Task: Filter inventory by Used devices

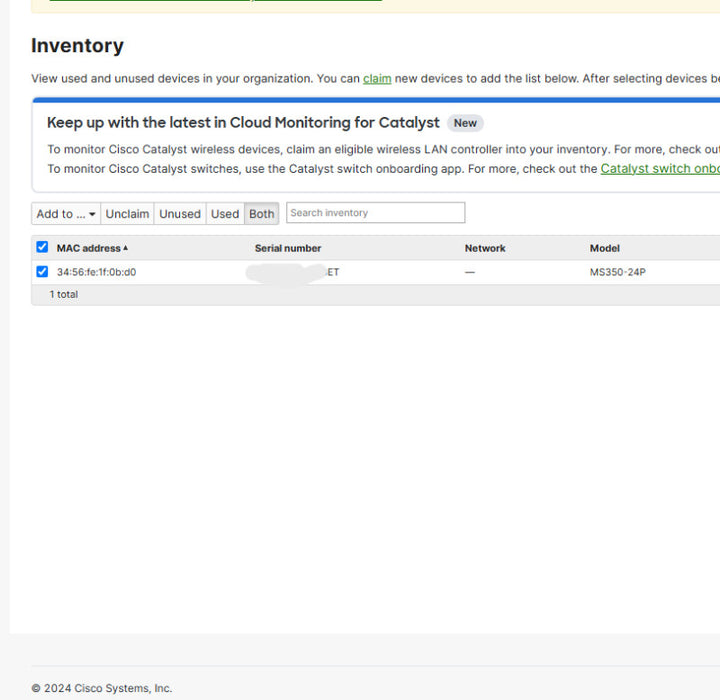Action: 225,214
